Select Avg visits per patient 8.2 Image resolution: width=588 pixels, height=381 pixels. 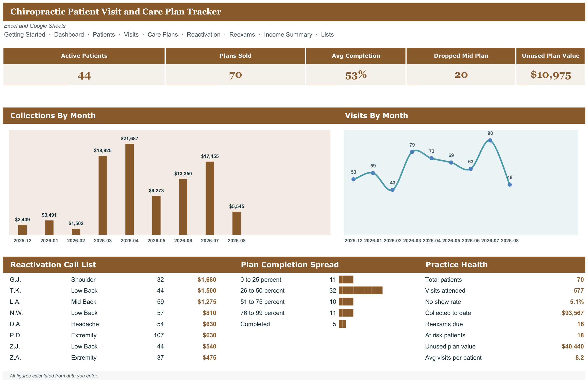579,358
